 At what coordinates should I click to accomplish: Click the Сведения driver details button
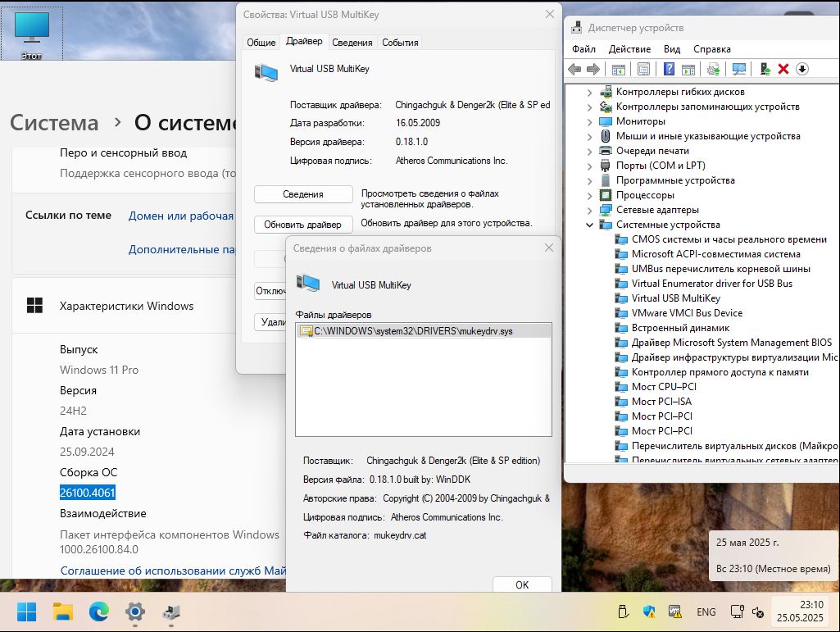(x=303, y=194)
